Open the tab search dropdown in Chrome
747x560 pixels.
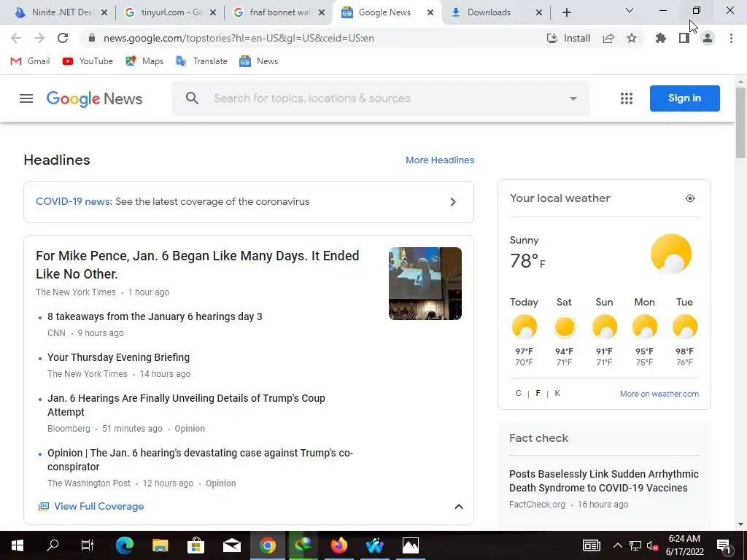(630, 10)
